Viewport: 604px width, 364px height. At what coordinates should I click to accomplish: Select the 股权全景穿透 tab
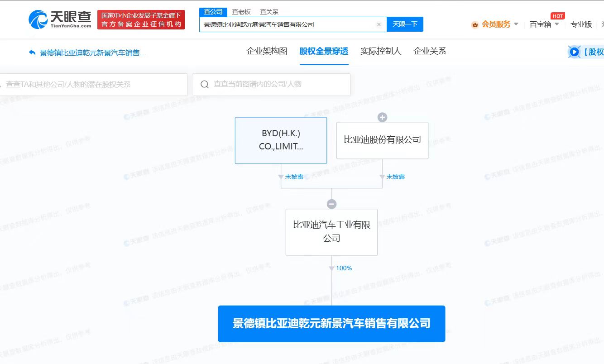tap(324, 51)
